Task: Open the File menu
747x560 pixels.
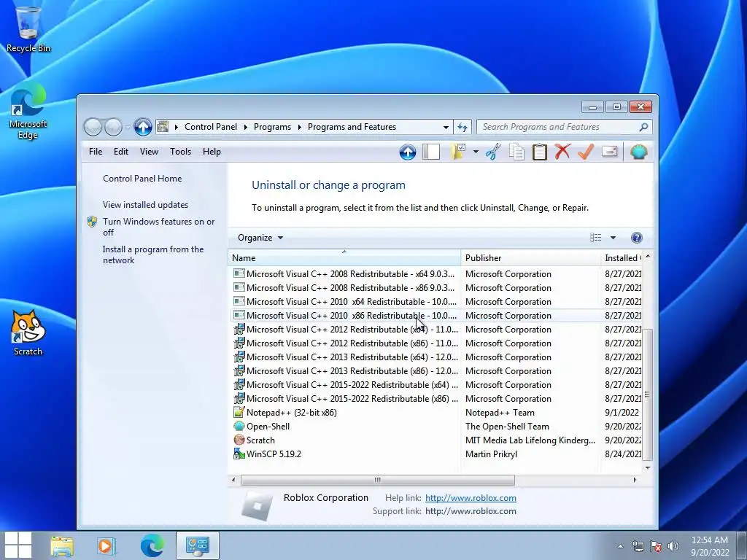Action: (96, 152)
